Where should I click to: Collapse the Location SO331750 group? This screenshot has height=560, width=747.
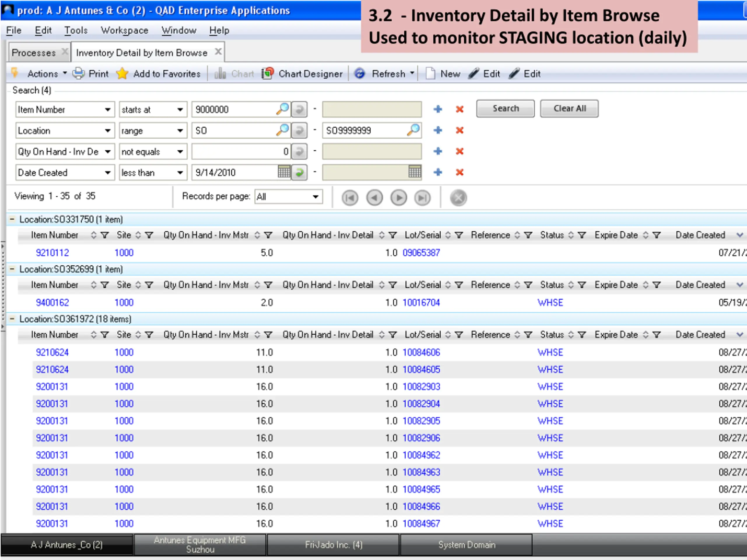point(12,219)
